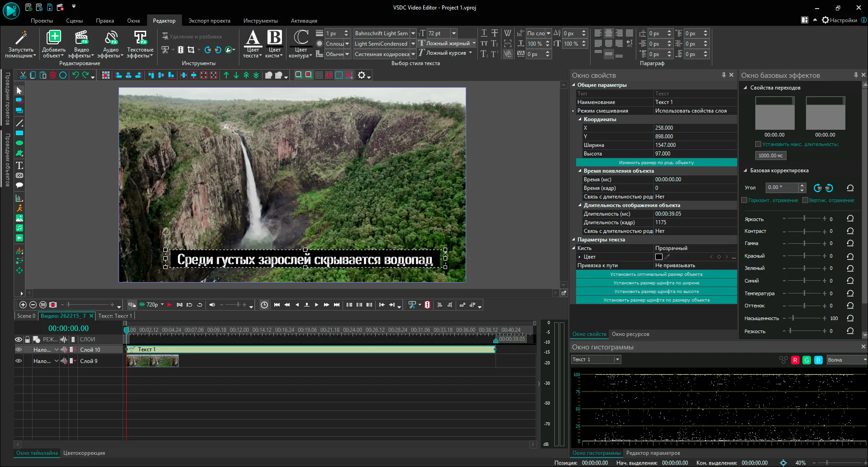Toggle red R channel in histogram
The height and width of the screenshot is (467, 868).
pos(795,360)
